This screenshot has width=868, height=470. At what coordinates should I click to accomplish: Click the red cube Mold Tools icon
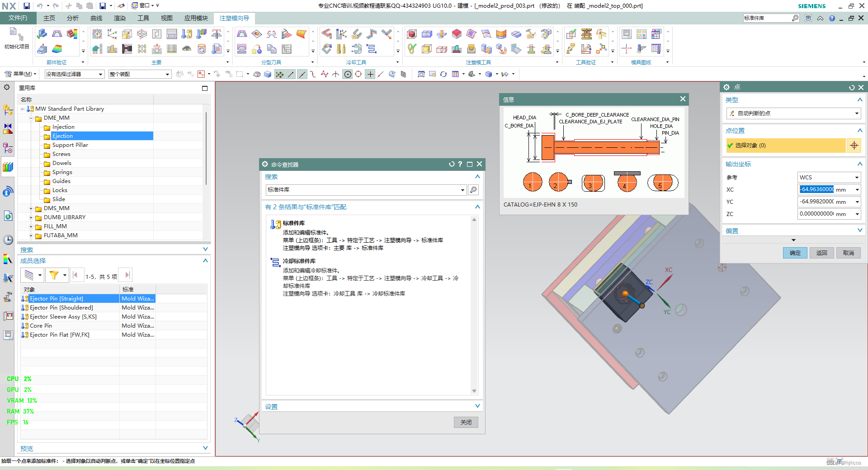coord(412,34)
